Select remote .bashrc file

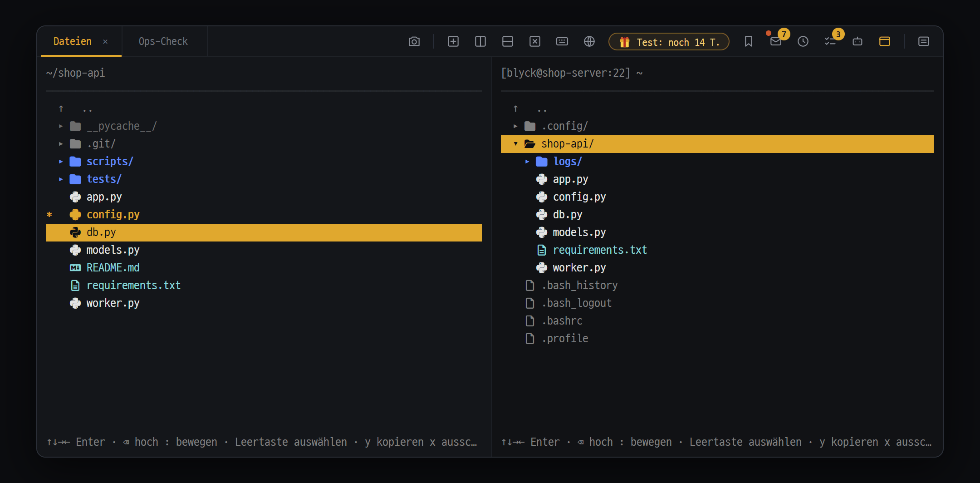(717, 321)
